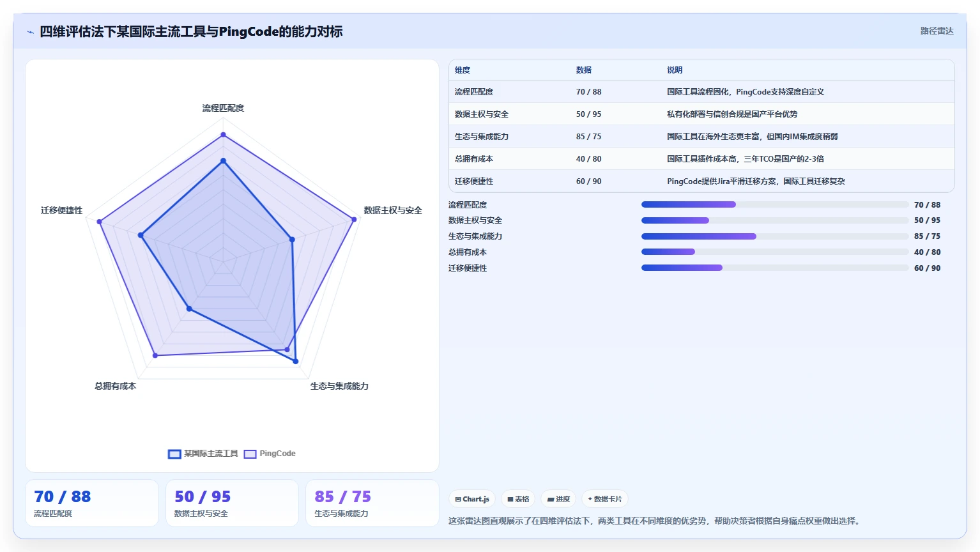Click radar axis label 流程匹配度
The image size is (980, 552).
point(223,108)
